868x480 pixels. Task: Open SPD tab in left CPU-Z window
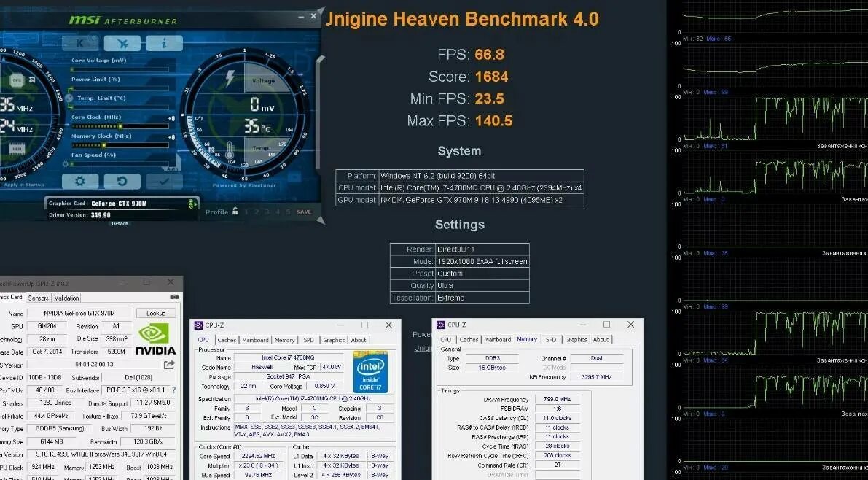click(308, 340)
